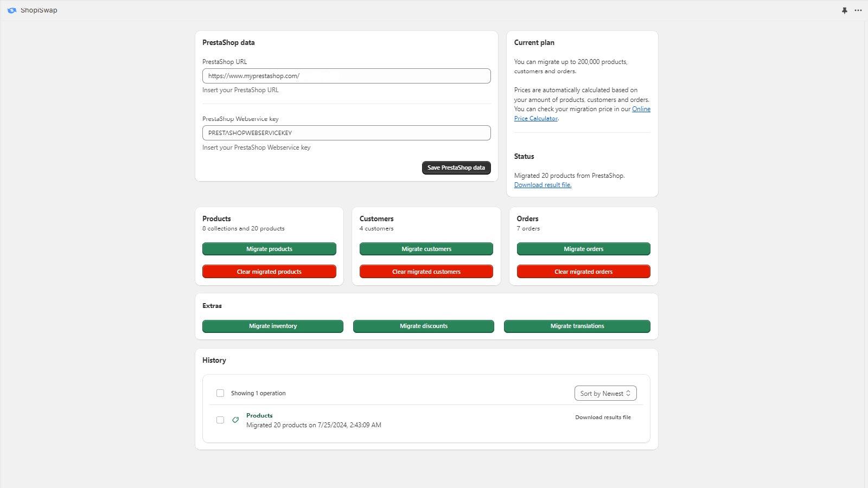Clear migrated products
This screenshot has height=488, width=868.
pos(269,271)
